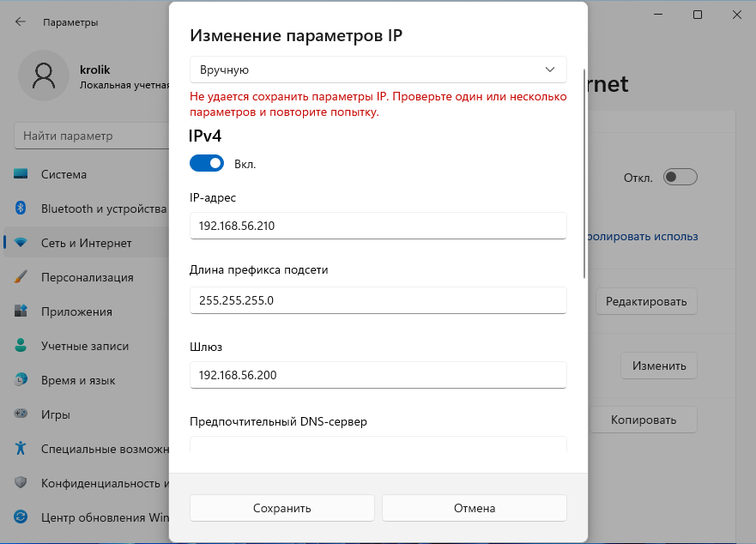756x544 pixels.
Task: Click the IPv4 heading
Action: (x=205, y=136)
